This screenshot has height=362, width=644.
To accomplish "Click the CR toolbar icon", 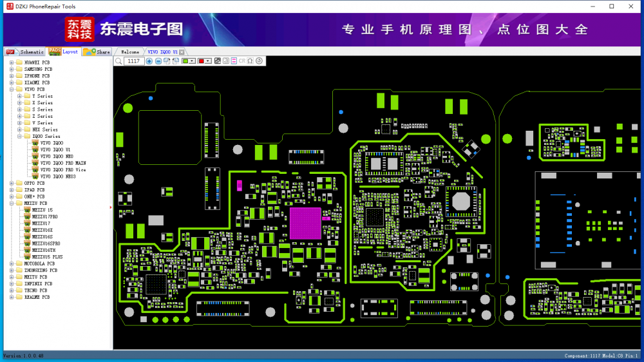I will pos(242,61).
